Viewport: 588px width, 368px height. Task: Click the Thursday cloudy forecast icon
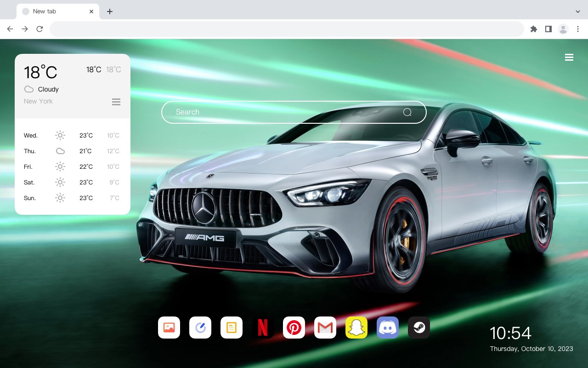point(60,151)
